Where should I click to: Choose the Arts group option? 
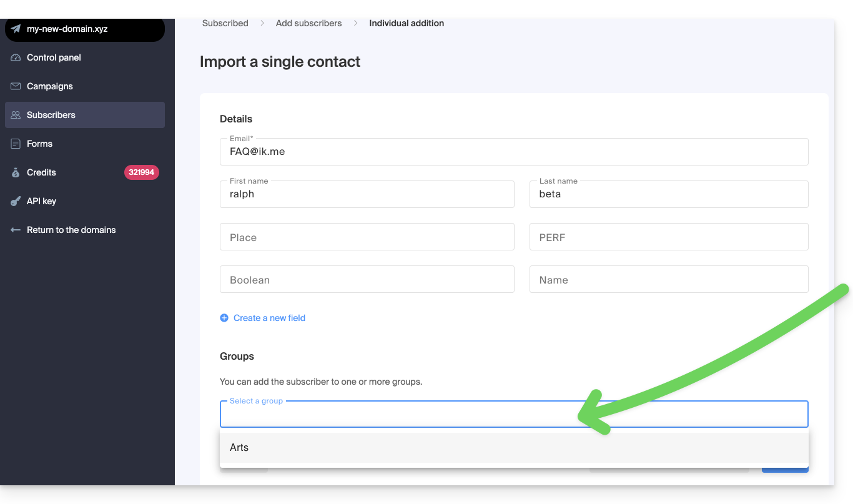tap(239, 447)
